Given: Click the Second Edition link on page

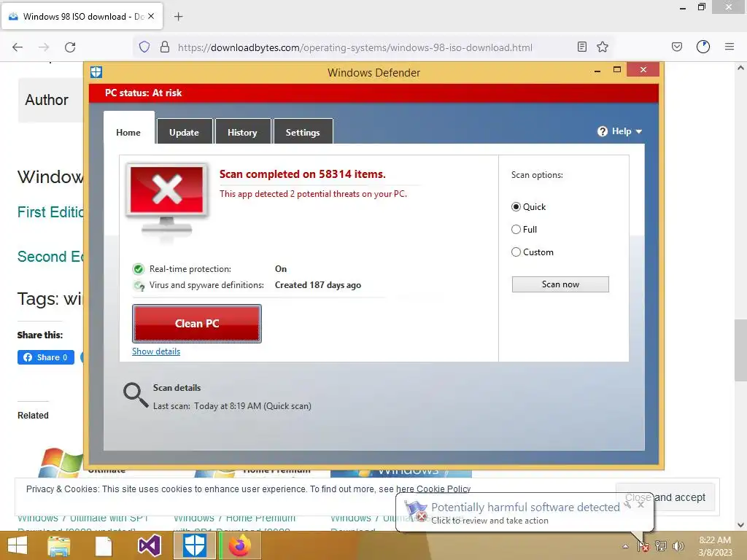Looking at the screenshot, I should point(50,257).
